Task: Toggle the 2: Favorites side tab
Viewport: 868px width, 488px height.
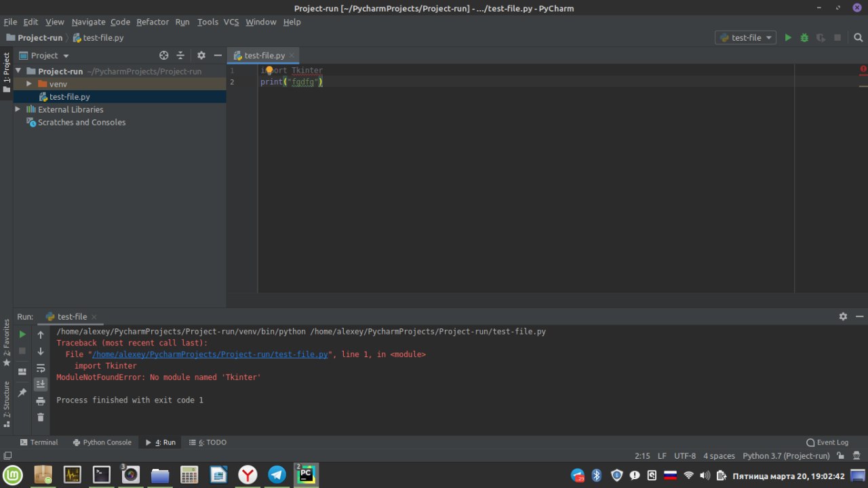Action: point(7,343)
